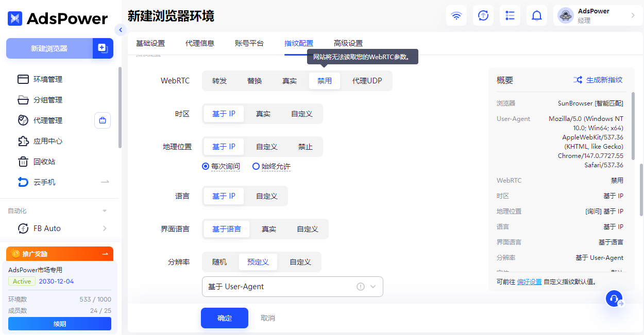This screenshot has width=644, height=335.
Task: Set WebRTC to 替换
Action: click(255, 81)
